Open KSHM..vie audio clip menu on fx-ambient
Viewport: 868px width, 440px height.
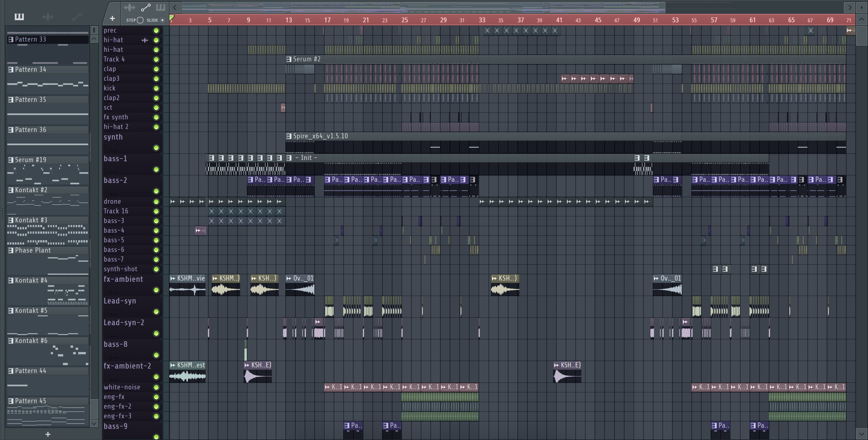pyautogui.click(x=173, y=278)
